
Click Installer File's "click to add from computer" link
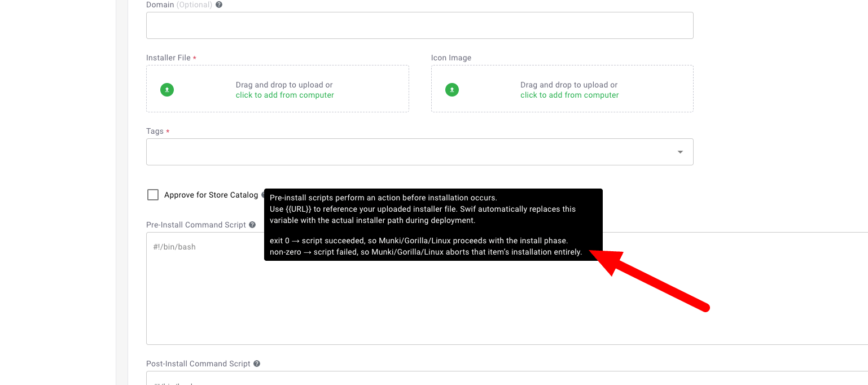tap(284, 95)
